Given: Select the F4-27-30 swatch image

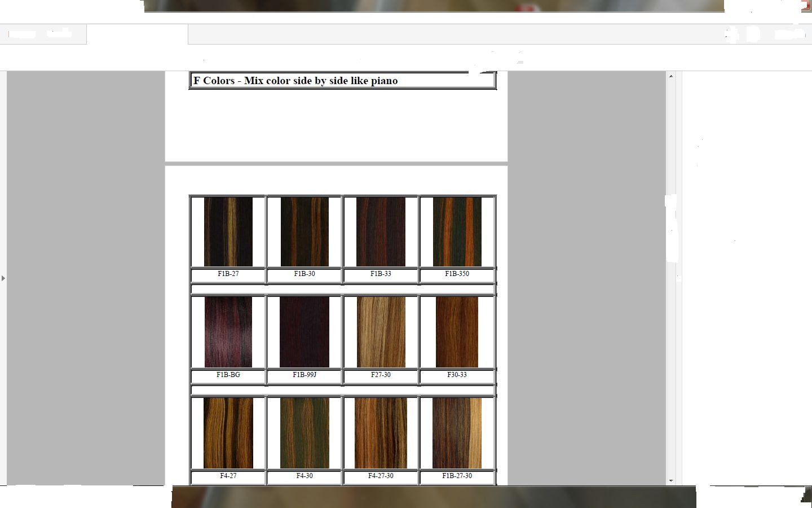Looking at the screenshot, I should (381, 433).
